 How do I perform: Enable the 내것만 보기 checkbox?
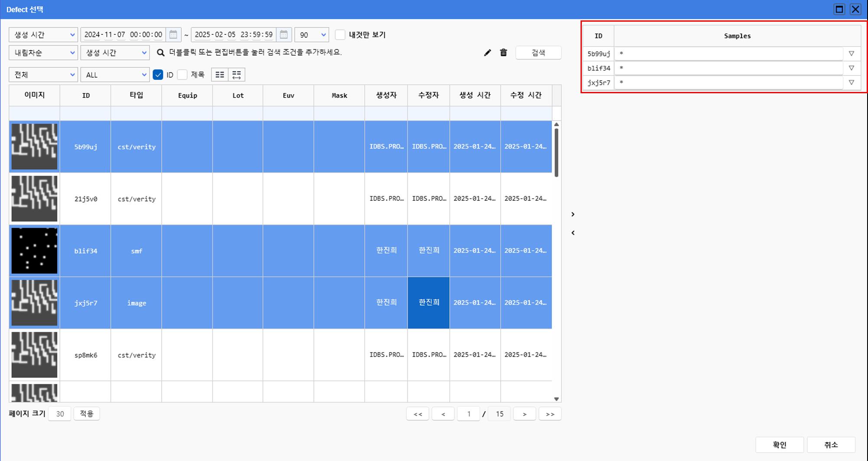point(340,35)
